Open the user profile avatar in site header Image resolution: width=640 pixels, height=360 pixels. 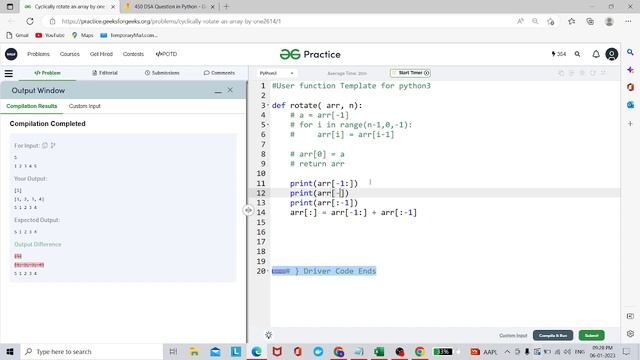click(x=611, y=54)
